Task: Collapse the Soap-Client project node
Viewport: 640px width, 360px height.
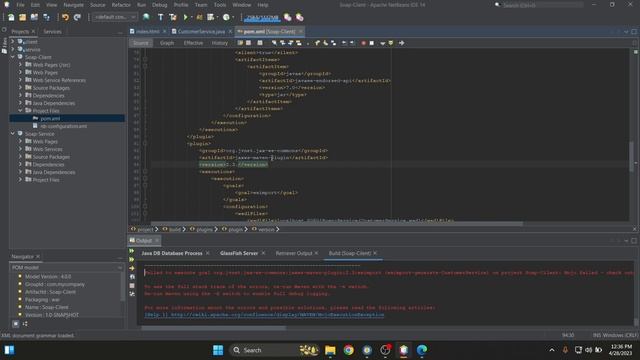Action: (13, 57)
